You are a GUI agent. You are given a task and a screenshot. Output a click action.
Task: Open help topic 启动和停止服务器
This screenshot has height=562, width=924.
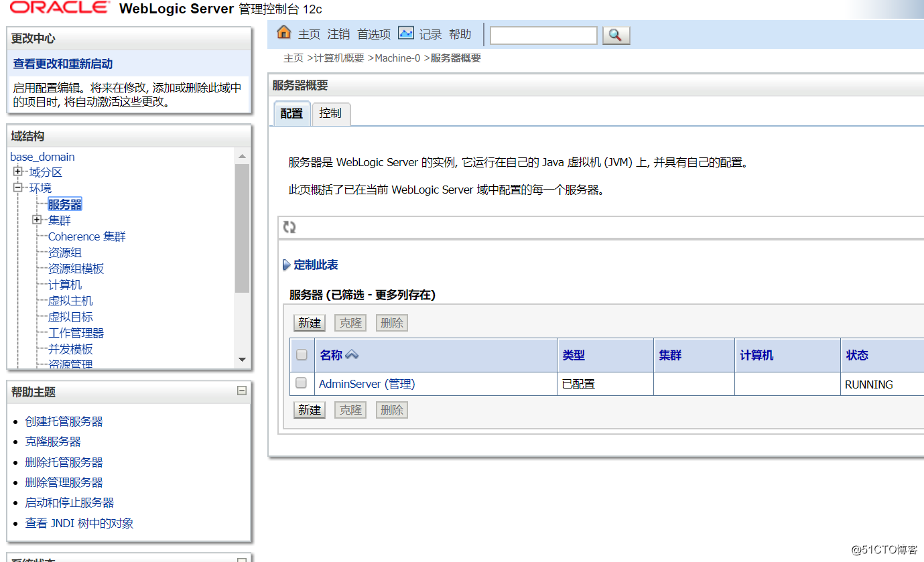click(70, 502)
